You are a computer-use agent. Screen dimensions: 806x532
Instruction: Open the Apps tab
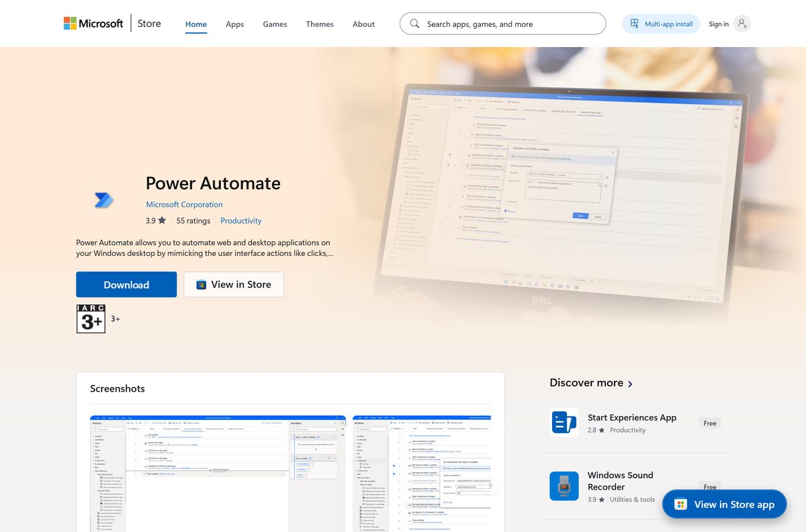coord(234,24)
